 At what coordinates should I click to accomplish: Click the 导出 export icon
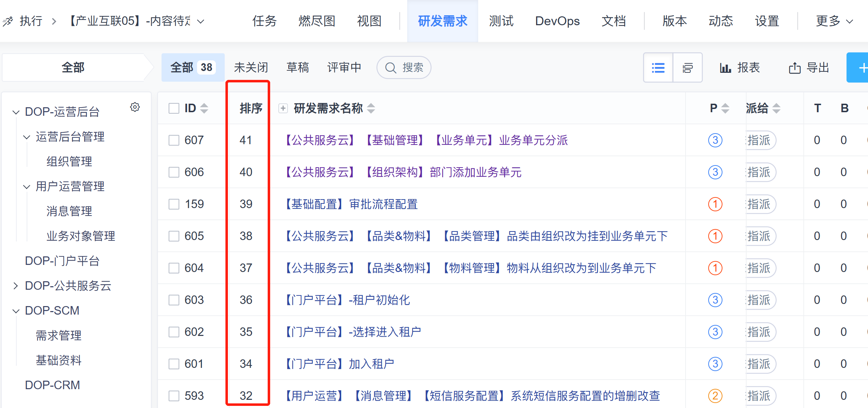point(795,67)
